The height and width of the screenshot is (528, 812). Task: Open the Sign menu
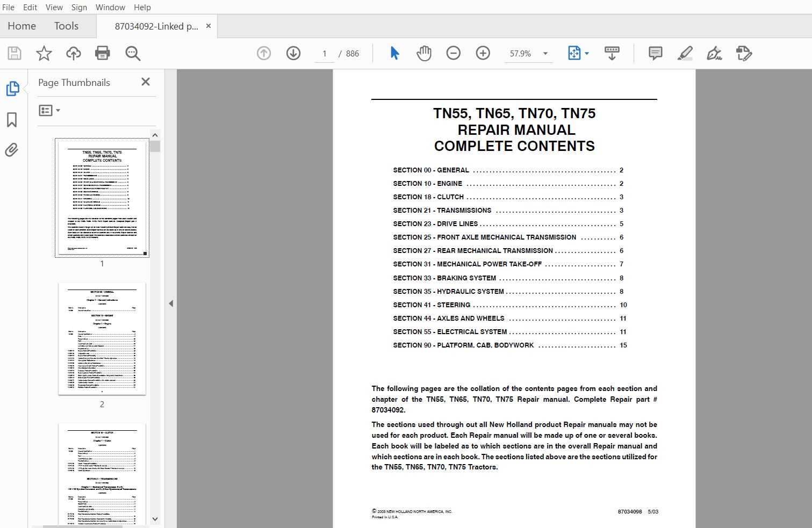[x=79, y=7]
